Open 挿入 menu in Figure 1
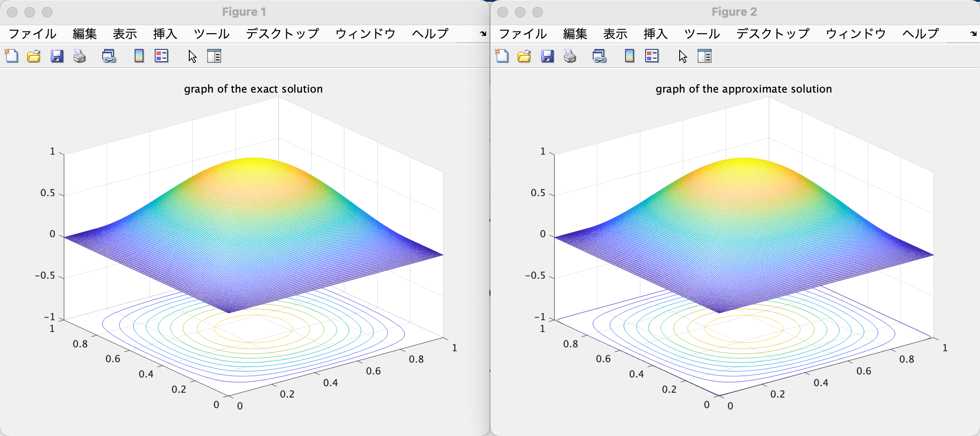The image size is (980, 436). coord(165,34)
